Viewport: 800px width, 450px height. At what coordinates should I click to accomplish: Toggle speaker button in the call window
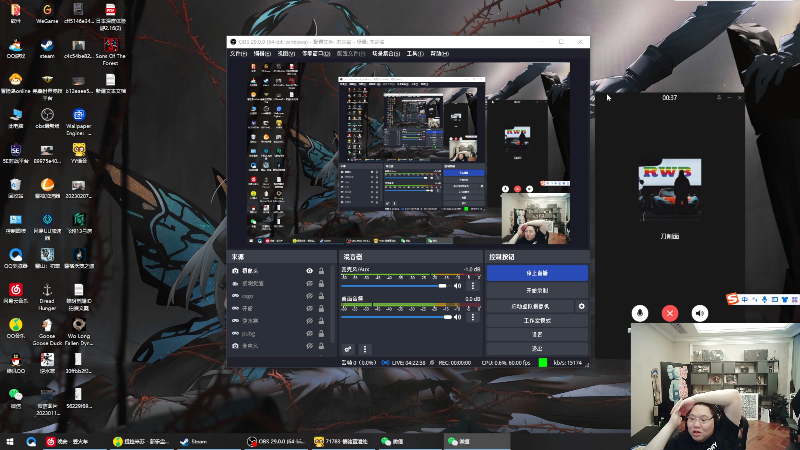(x=699, y=313)
